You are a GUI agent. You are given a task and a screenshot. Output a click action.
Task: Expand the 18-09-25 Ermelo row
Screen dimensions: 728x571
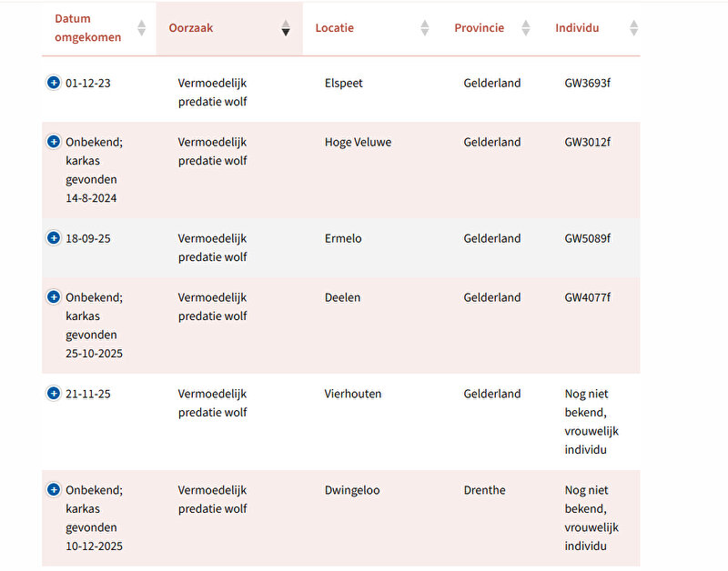(54, 238)
